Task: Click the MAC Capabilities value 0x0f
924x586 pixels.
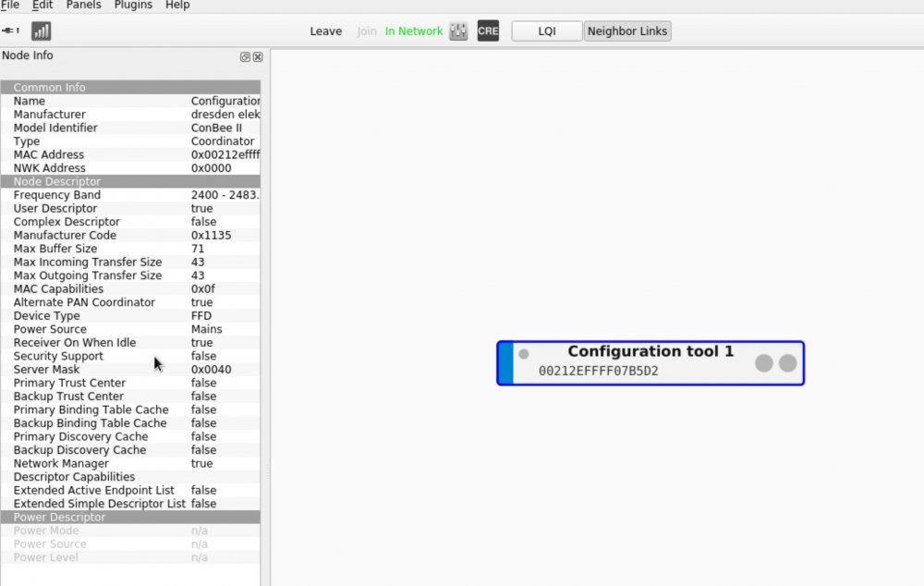Action: (202, 289)
